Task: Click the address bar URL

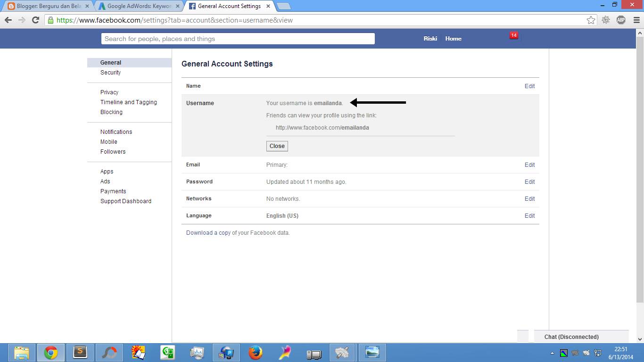Action: pos(174,20)
